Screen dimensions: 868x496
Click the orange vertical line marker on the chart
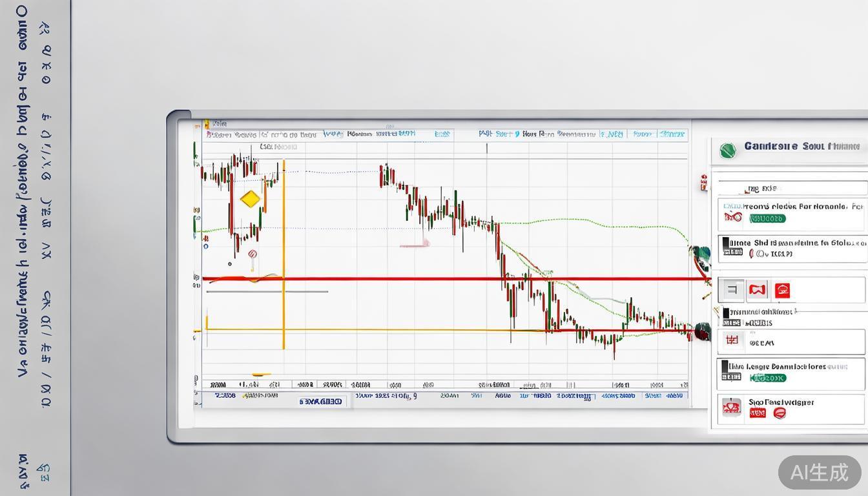click(284, 258)
